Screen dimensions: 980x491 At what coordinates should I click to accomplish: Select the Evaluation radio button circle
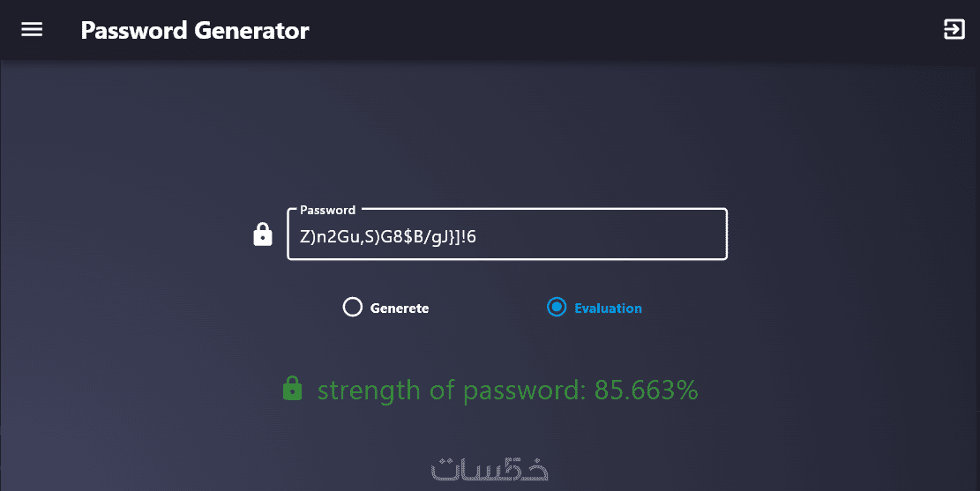pos(557,308)
